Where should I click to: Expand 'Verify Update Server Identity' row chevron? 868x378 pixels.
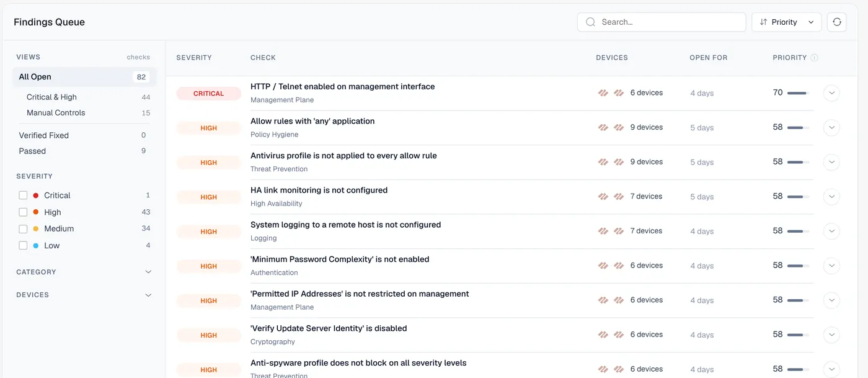tap(831, 335)
